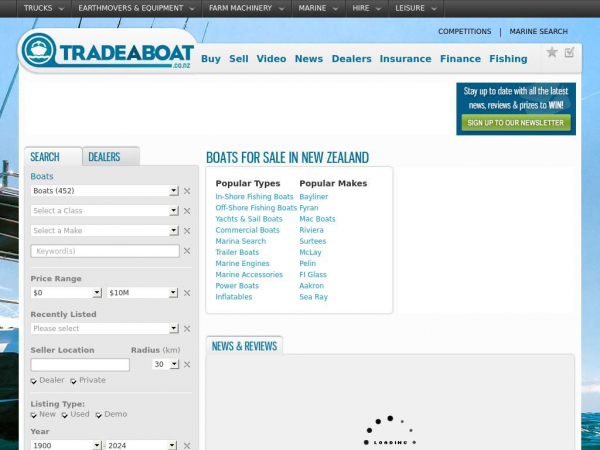The width and height of the screenshot is (600, 450).
Task: Click Sign Up To Our Newsletter button
Action: tap(516, 123)
